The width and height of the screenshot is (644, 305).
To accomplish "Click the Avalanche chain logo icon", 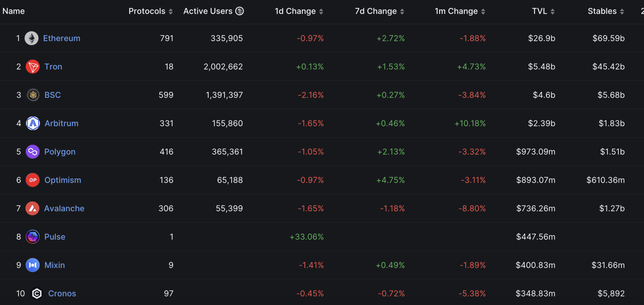I will (32, 208).
